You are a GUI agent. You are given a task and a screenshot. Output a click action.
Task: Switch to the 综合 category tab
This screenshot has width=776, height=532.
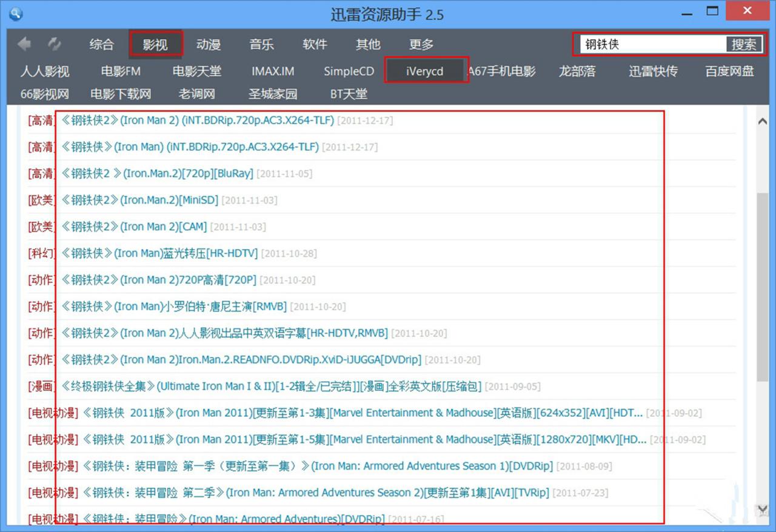click(101, 44)
